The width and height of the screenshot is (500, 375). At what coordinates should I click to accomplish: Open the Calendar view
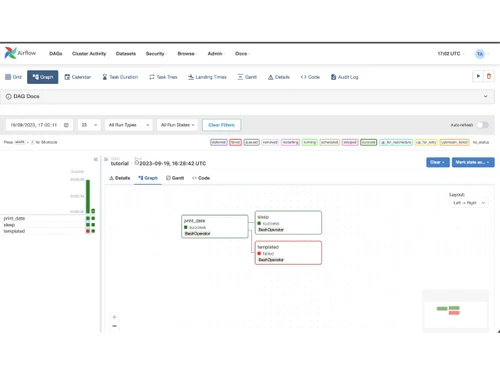coord(77,77)
